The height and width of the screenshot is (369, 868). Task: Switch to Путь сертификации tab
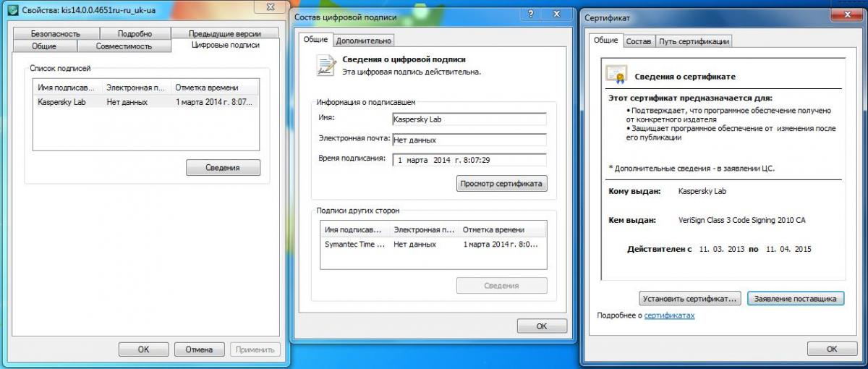pyautogui.click(x=694, y=41)
